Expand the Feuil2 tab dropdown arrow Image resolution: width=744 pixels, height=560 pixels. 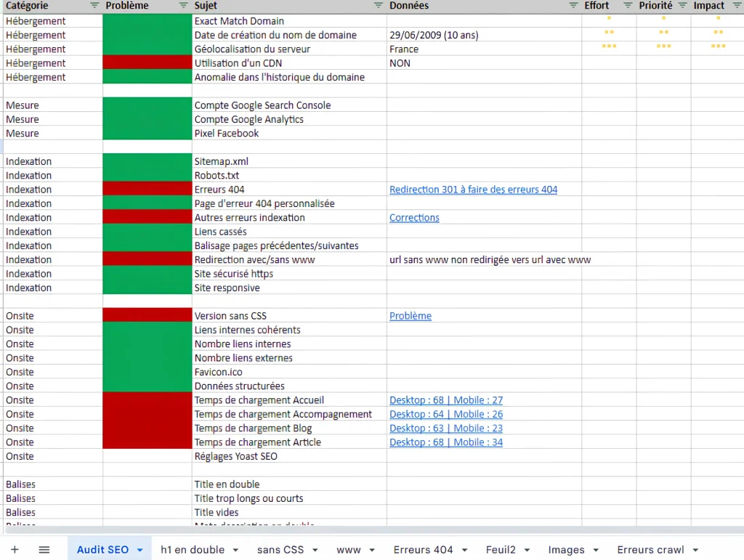tap(527, 550)
